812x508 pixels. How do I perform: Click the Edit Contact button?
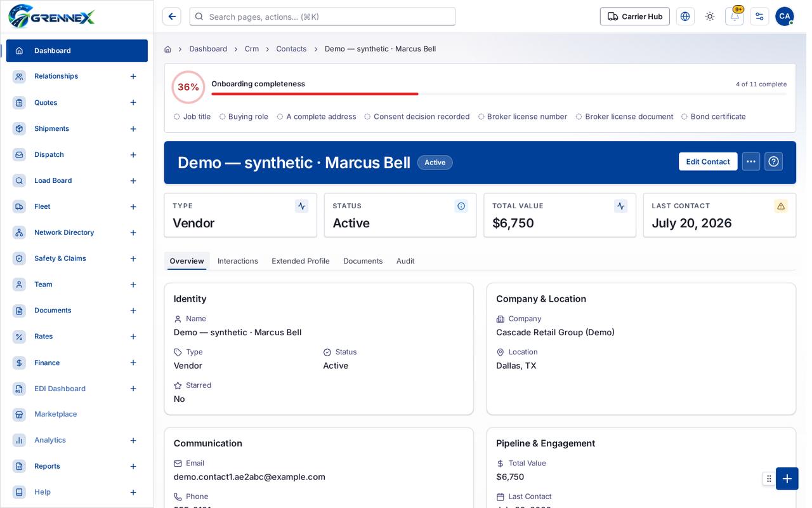click(708, 161)
